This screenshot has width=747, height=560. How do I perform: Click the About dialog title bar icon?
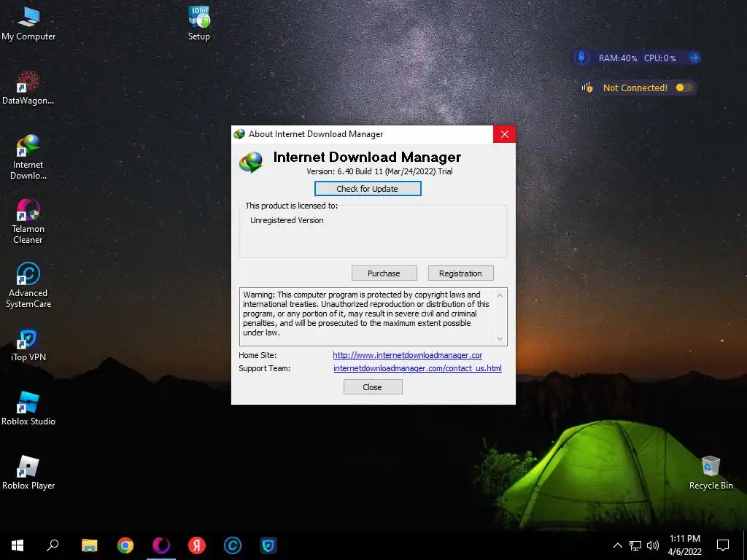pos(239,134)
